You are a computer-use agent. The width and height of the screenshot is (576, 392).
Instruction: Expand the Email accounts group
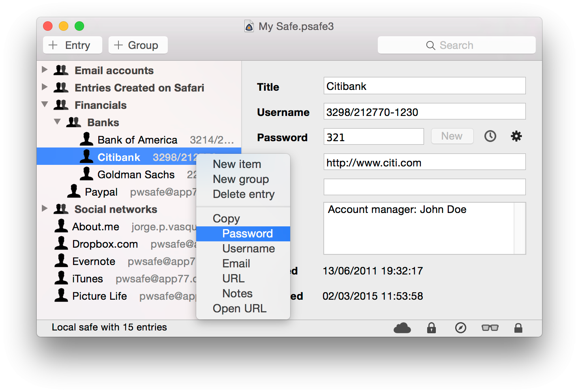point(45,70)
